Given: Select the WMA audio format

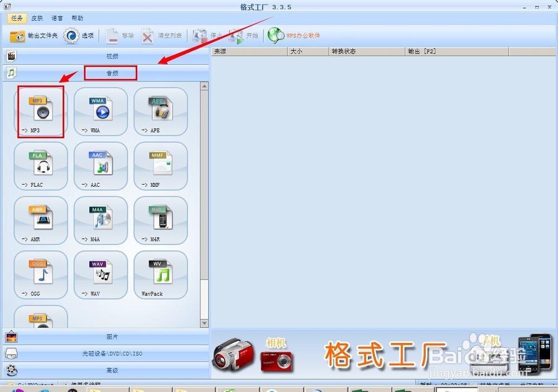Looking at the screenshot, I should pos(100,112).
